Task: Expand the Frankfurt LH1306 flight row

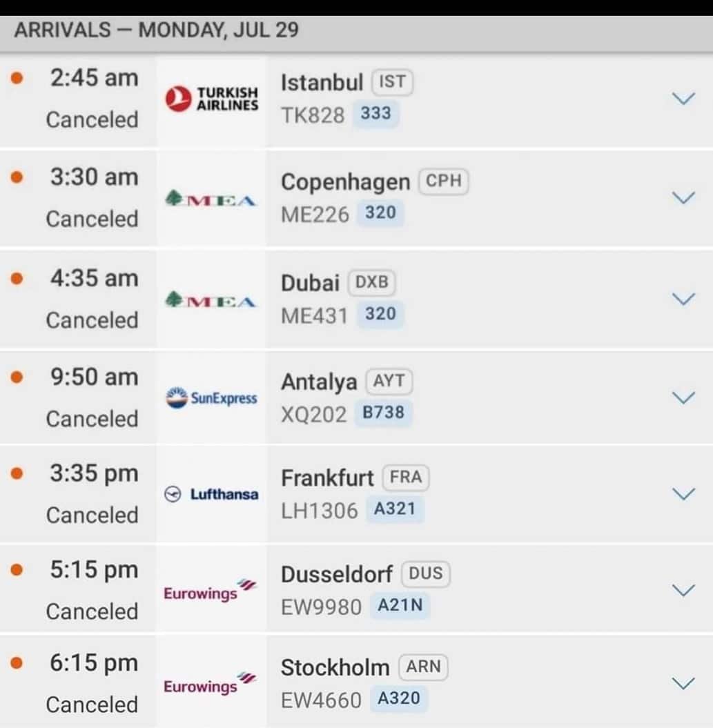Action: click(x=683, y=494)
